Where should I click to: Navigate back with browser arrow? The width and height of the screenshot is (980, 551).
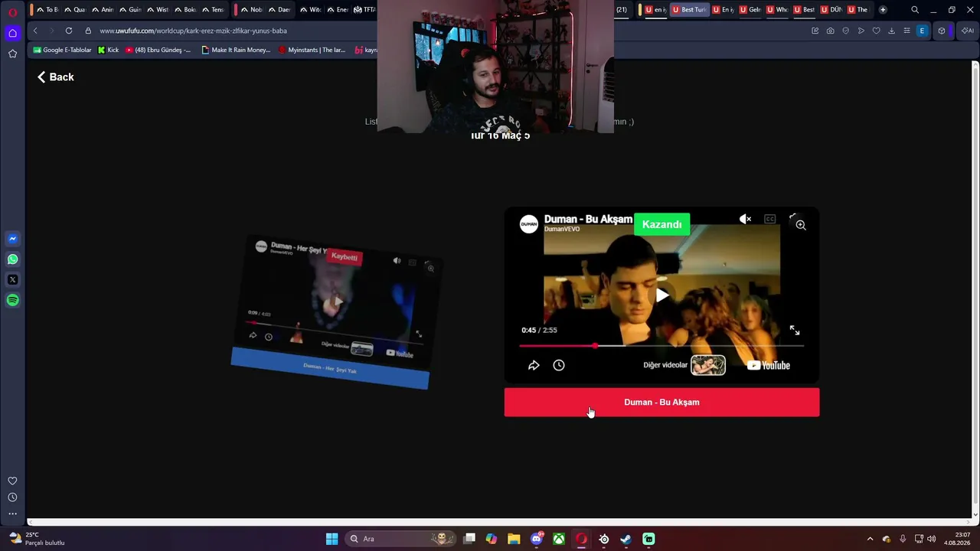tap(35, 31)
